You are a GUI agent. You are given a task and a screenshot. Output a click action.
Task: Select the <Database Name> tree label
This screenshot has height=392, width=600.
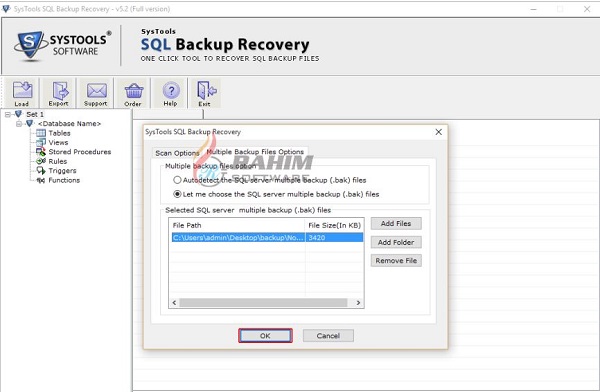click(x=69, y=124)
